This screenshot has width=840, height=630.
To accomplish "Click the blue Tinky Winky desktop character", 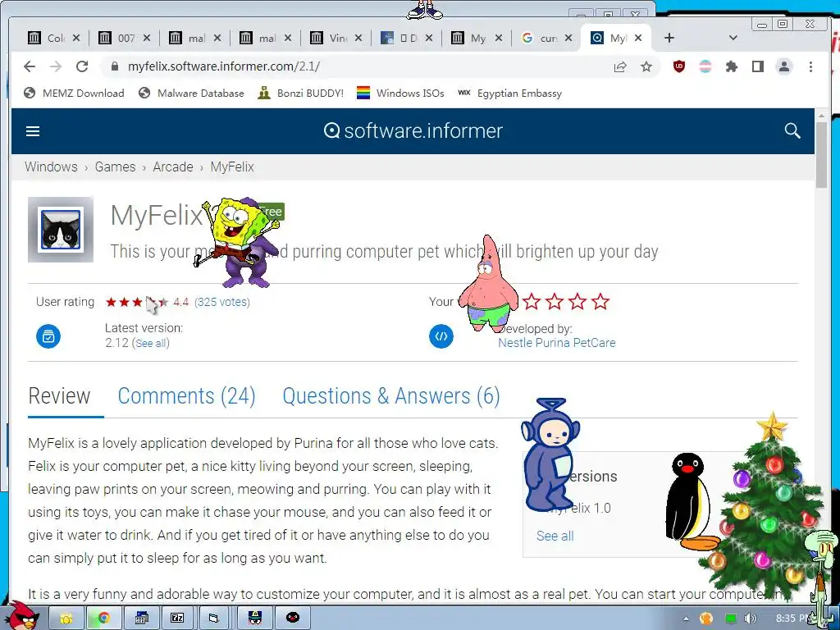I will [x=550, y=454].
